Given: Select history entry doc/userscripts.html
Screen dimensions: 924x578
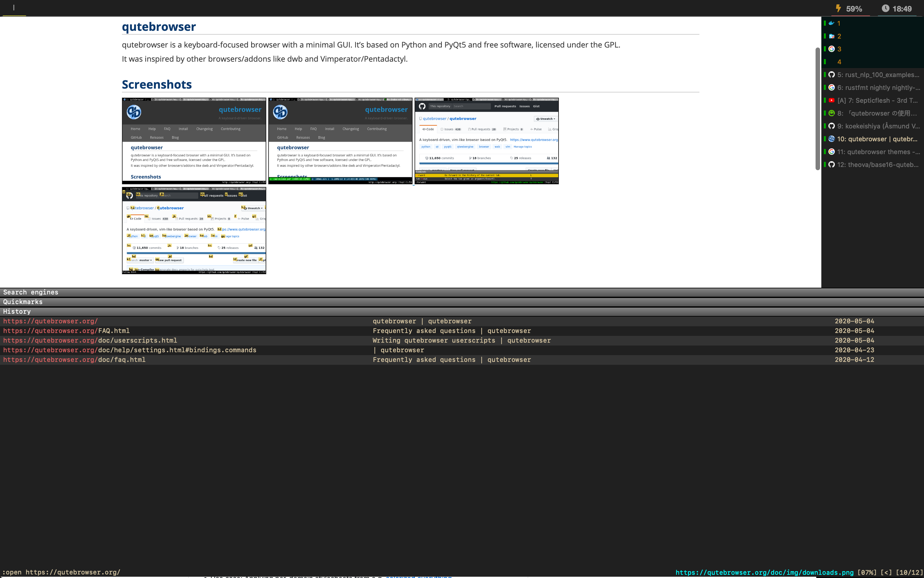Looking at the screenshot, I should [x=462, y=340].
